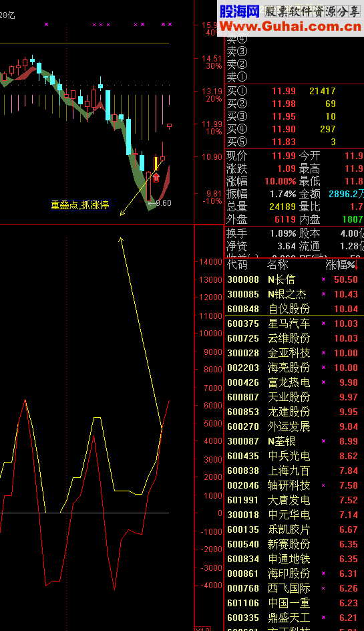The height and width of the screenshot is (631, 364).
Task: Click the red up-arrow buy signal on chart
Action: 156,176
